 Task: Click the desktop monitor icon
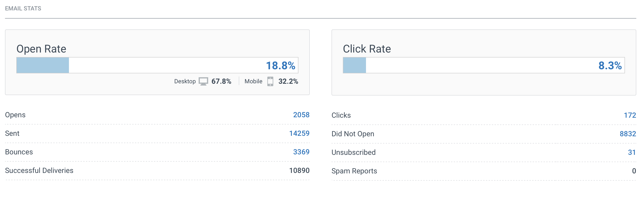tap(203, 81)
